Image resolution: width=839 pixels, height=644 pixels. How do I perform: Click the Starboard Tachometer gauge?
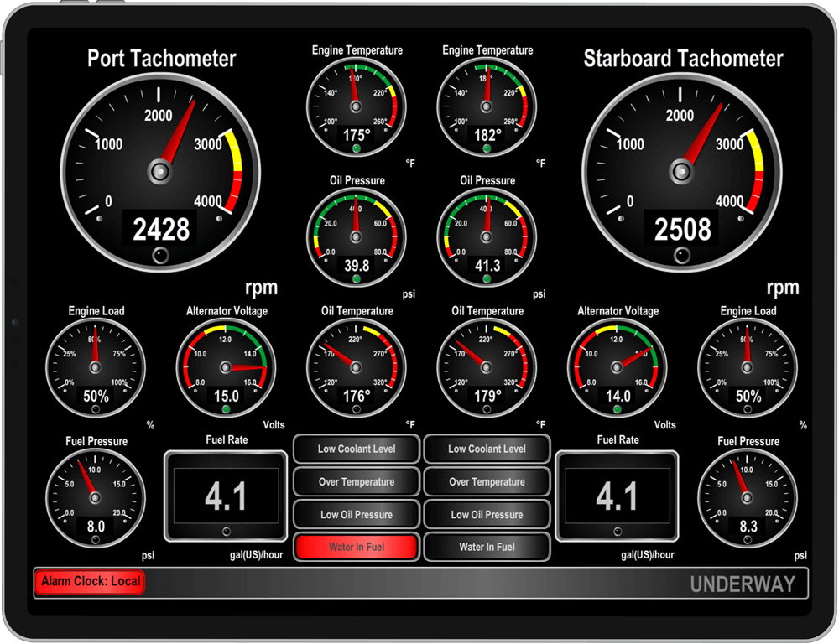click(x=681, y=172)
